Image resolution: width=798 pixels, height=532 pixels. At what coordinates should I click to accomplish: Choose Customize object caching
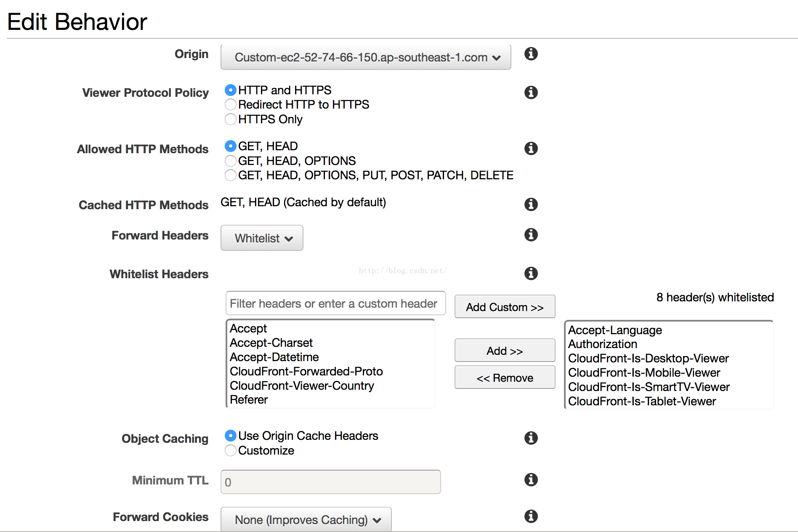230,450
